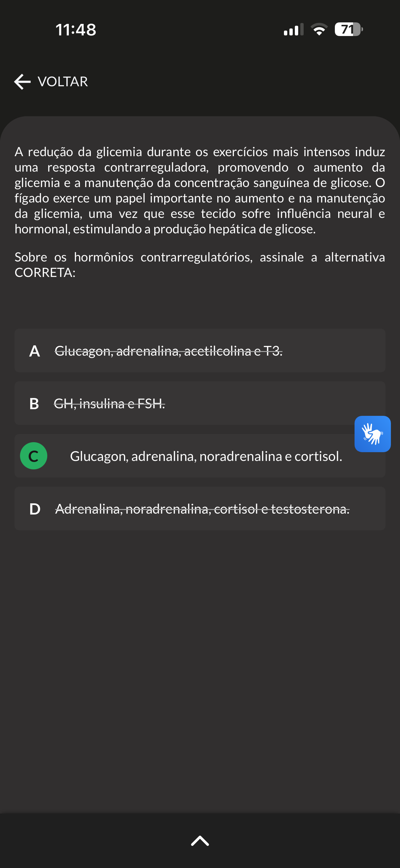Tap the struck-through text of option A
Image resolution: width=400 pixels, height=868 pixels.
(x=168, y=351)
